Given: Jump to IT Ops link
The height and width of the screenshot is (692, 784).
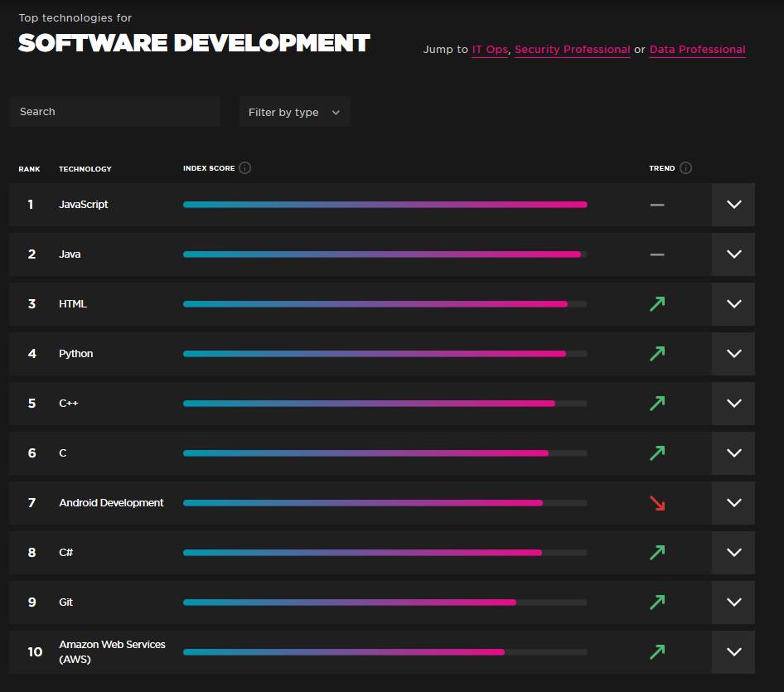Looking at the screenshot, I should [490, 50].
